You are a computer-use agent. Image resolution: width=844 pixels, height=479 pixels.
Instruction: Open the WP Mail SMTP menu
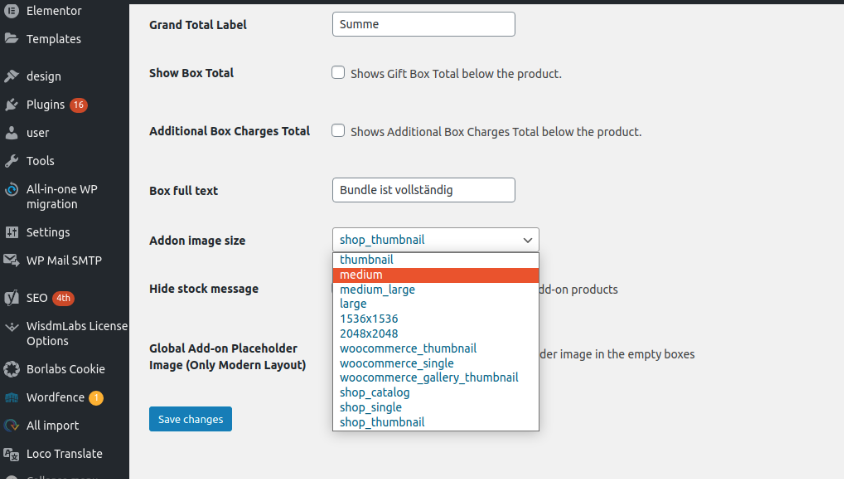tap(64, 261)
